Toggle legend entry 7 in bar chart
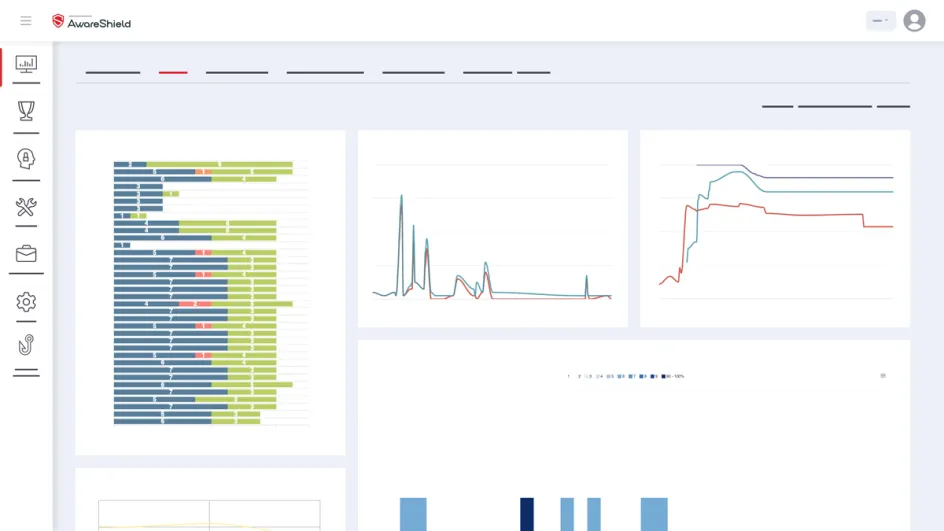The width and height of the screenshot is (944, 531). coord(632,376)
